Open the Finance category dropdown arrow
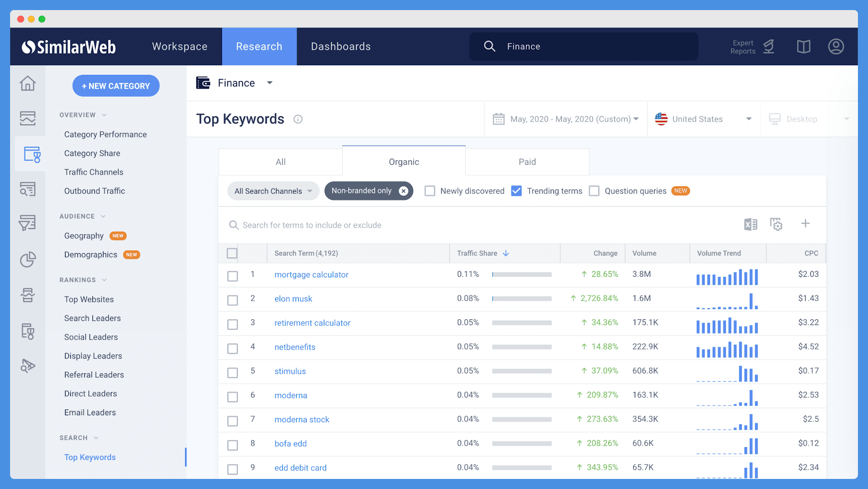Viewport: 868px width, 489px height. click(x=270, y=83)
